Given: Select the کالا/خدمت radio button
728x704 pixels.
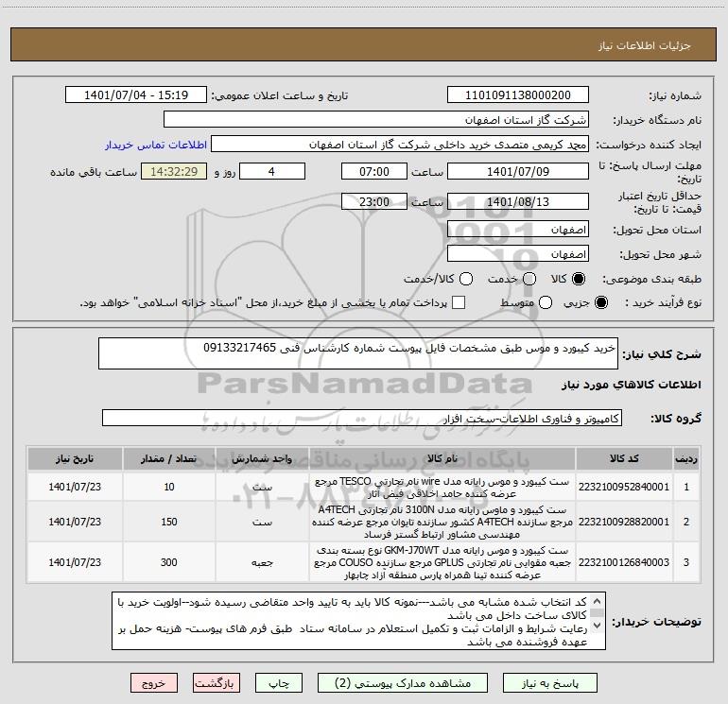Looking at the screenshot, I should (466, 279).
